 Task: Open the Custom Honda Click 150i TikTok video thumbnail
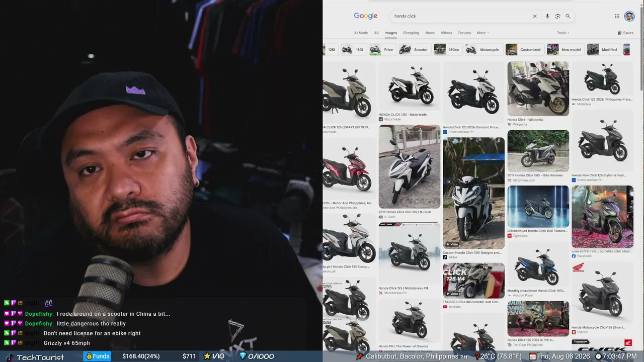[473, 193]
